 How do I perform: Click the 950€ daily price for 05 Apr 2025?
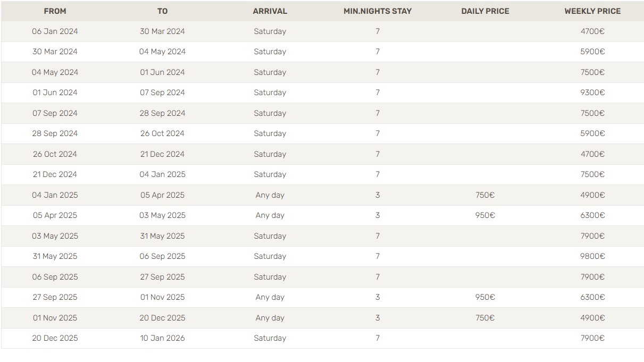click(485, 215)
